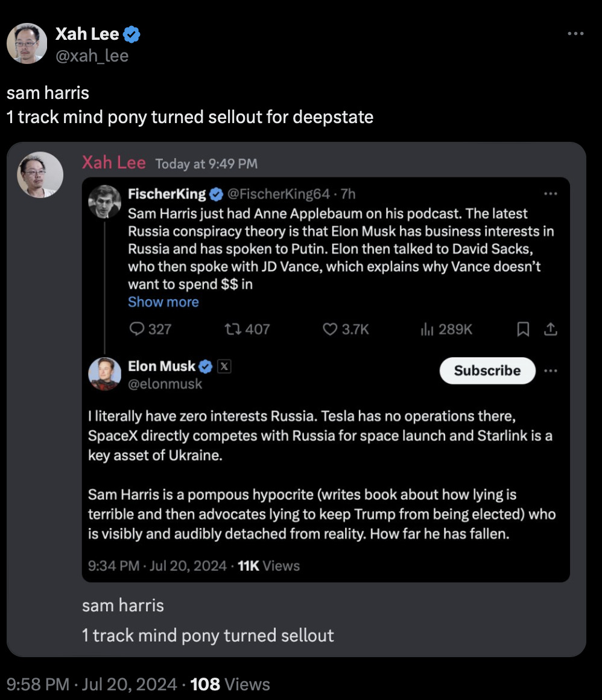Open FischerKing tweet's more options ellipsis
This screenshot has height=700, width=602.
coord(550,194)
